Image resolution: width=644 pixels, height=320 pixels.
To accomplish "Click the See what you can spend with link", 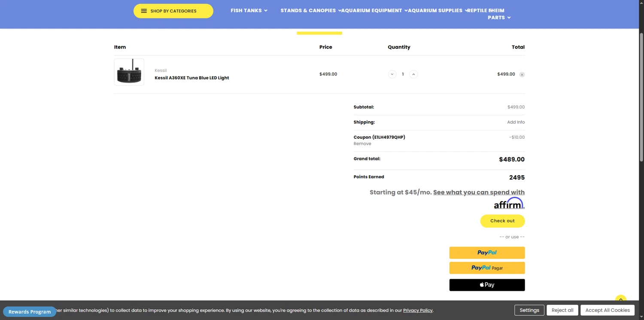I will (479, 192).
